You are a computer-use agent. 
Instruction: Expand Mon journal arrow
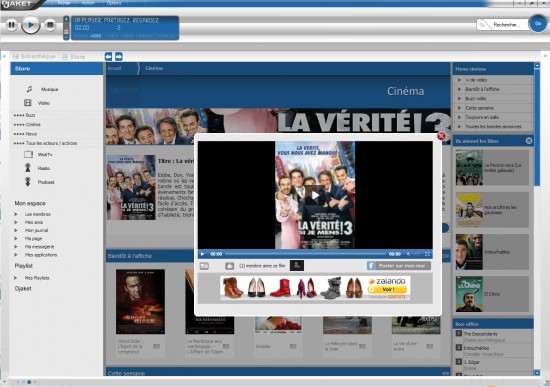(x=16, y=231)
